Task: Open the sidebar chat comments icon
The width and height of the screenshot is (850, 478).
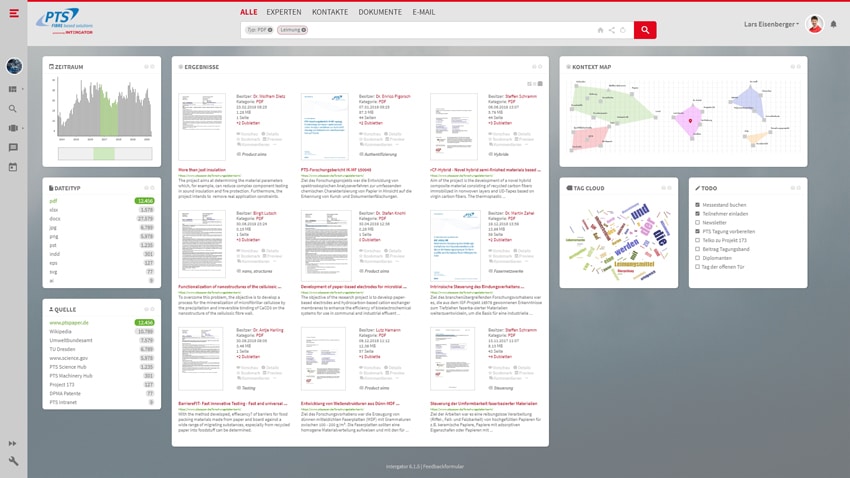Action: pos(13,148)
